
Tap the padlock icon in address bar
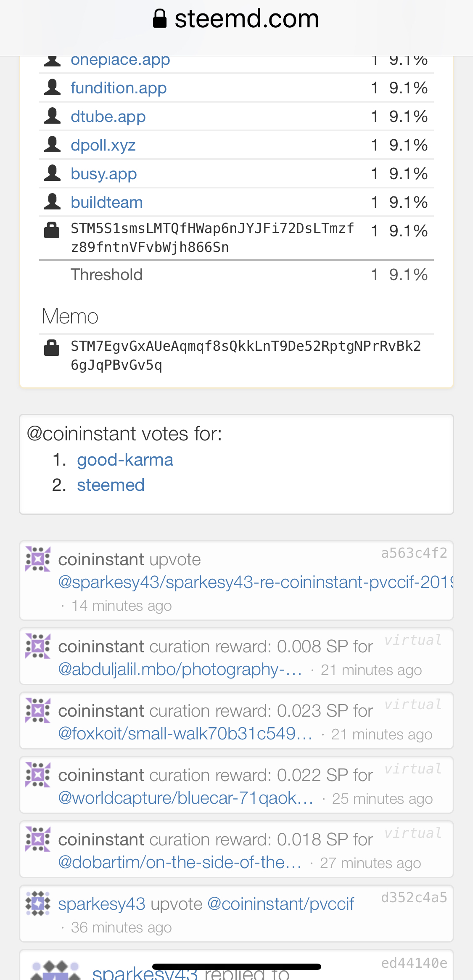[x=160, y=19]
